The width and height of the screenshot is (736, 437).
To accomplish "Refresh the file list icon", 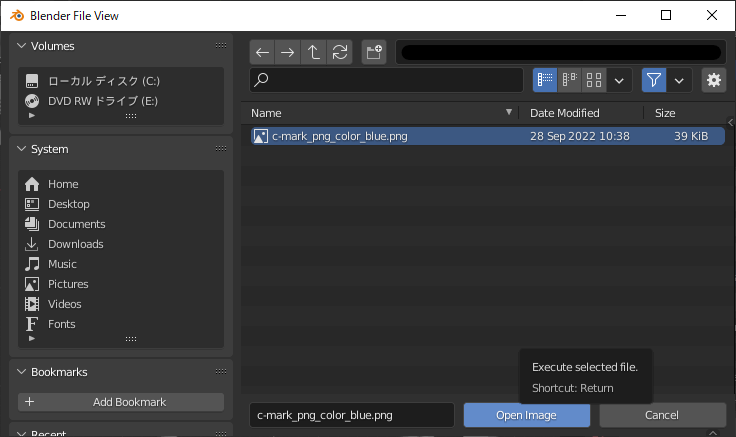I will (x=340, y=52).
